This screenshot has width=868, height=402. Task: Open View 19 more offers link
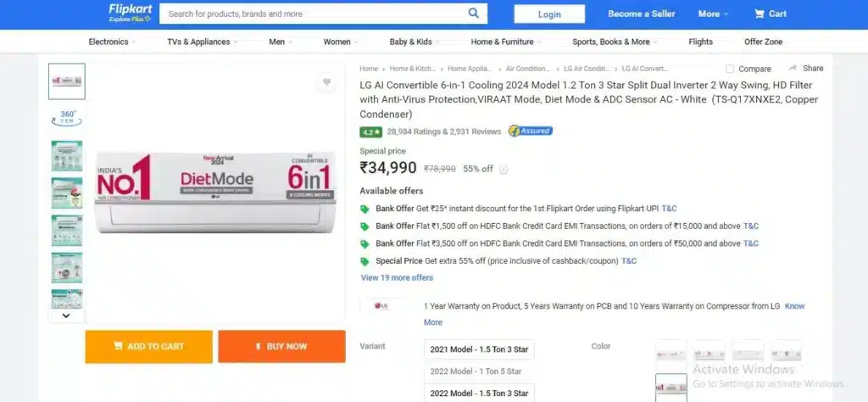pos(397,277)
